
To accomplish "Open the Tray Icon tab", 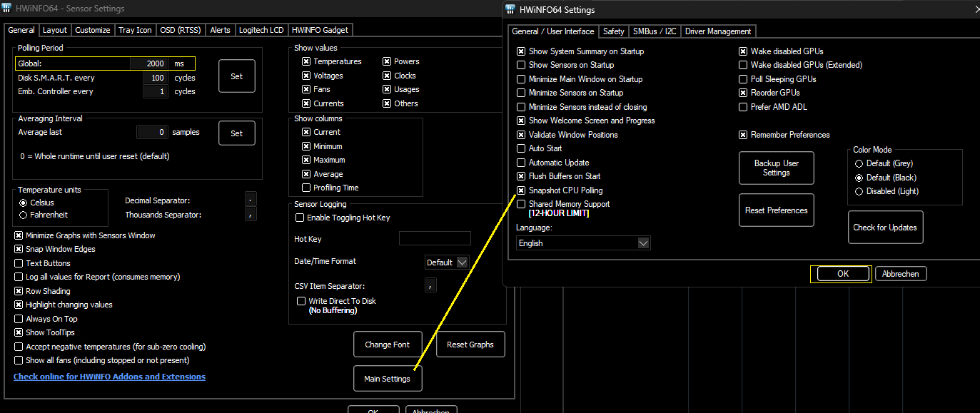I will point(135,30).
